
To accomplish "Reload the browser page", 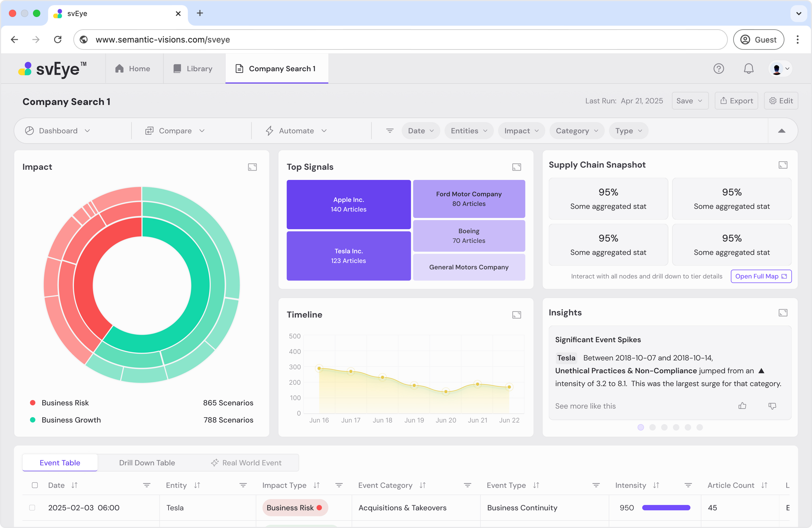I will tap(58, 40).
